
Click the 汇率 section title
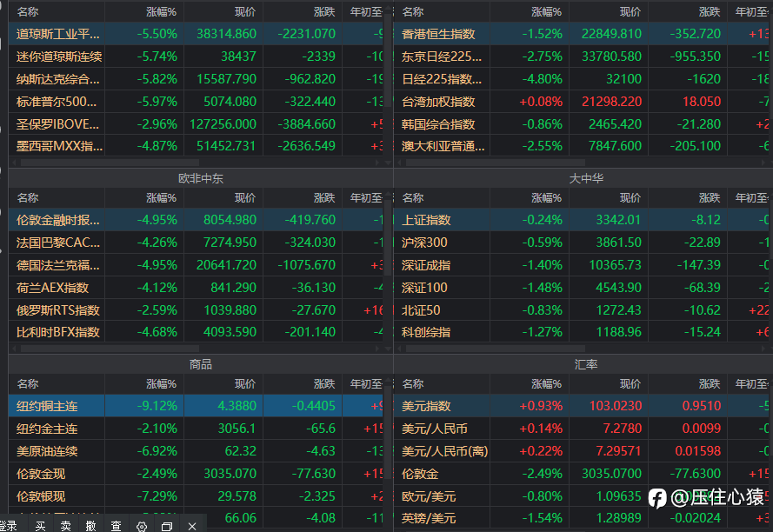pos(586,364)
